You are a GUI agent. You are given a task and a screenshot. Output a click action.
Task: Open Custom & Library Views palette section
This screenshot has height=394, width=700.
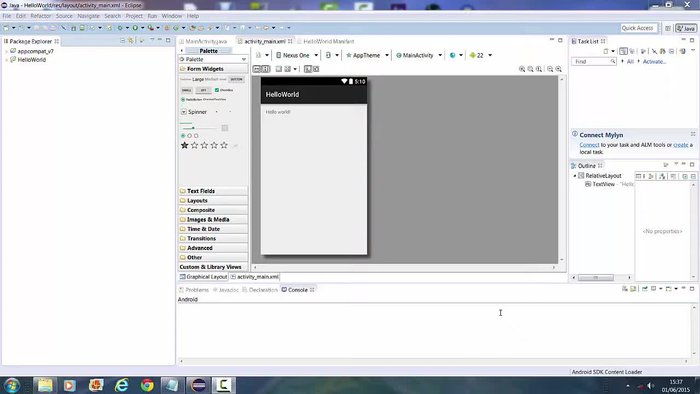point(213,267)
